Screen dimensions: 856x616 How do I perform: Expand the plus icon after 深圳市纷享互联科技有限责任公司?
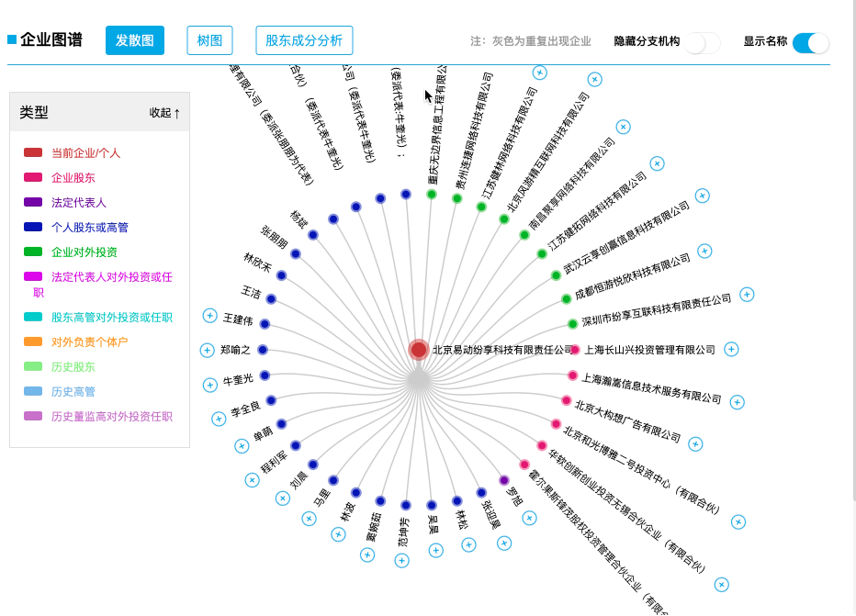(747, 295)
